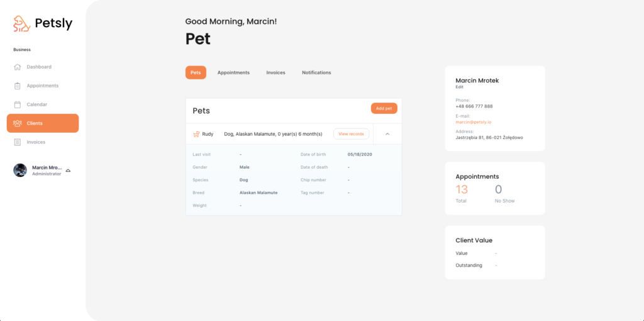Image resolution: width=644 pixels, height=321 pixels.
Task: Click the dog icon beside Rudy
Action: (x=196, y=134)
